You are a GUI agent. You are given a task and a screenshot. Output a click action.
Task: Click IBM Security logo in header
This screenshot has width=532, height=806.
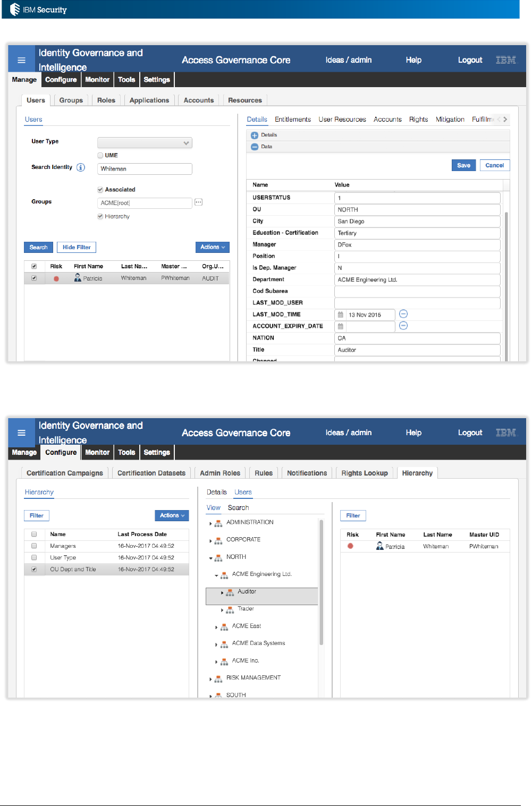(38, 10)
